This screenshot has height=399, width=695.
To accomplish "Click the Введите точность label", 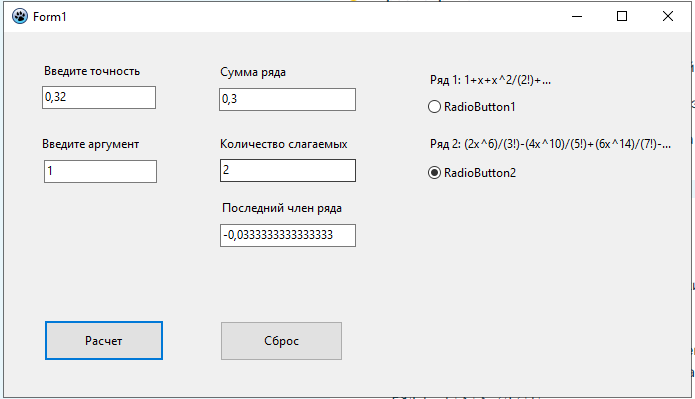I will pos(92,71).
